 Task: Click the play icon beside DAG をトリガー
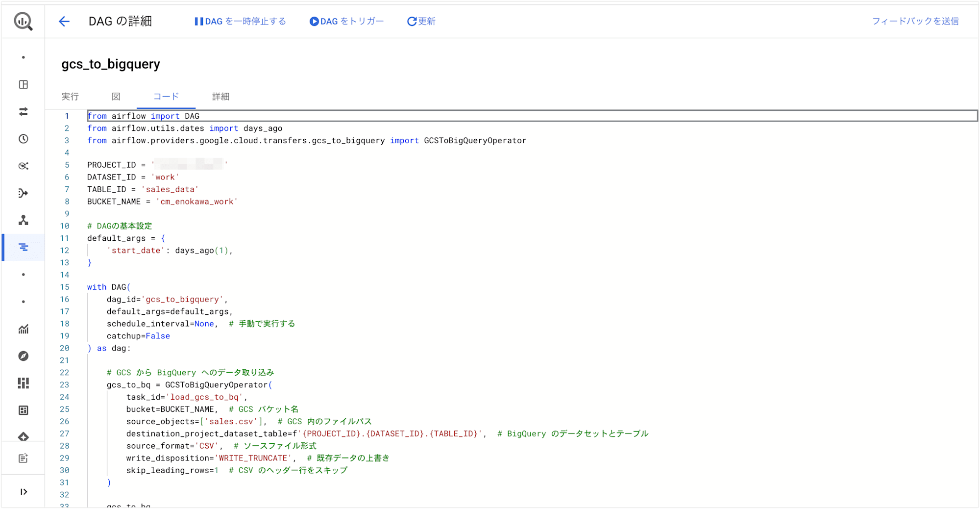coord(314,21)
